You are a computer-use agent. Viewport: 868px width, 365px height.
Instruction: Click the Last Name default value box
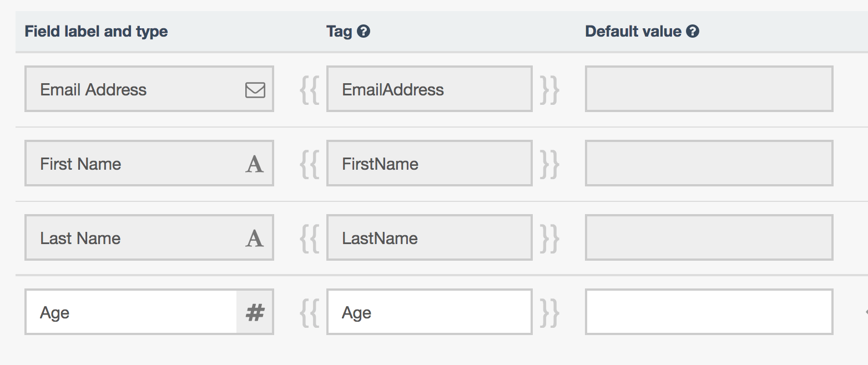pos(709,239)
